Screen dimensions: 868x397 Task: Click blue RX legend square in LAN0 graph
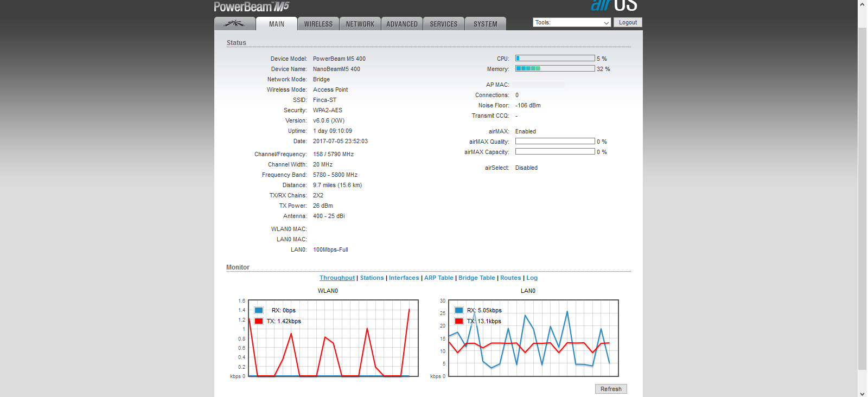[x=459, y=310]
